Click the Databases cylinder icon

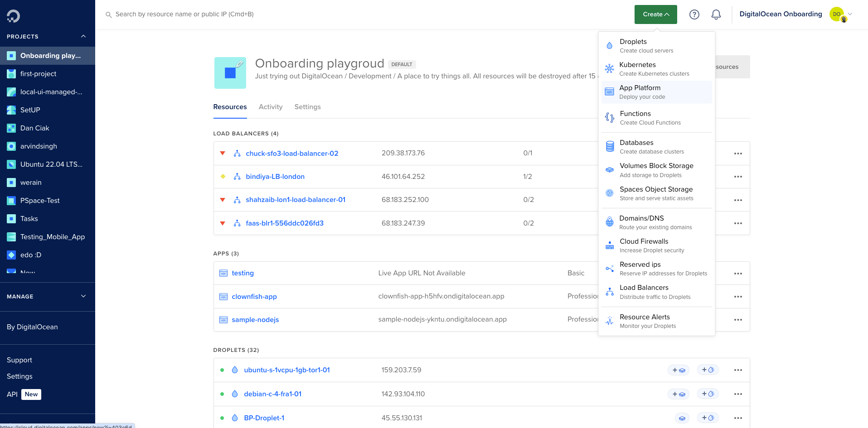(x=610, y=147)
